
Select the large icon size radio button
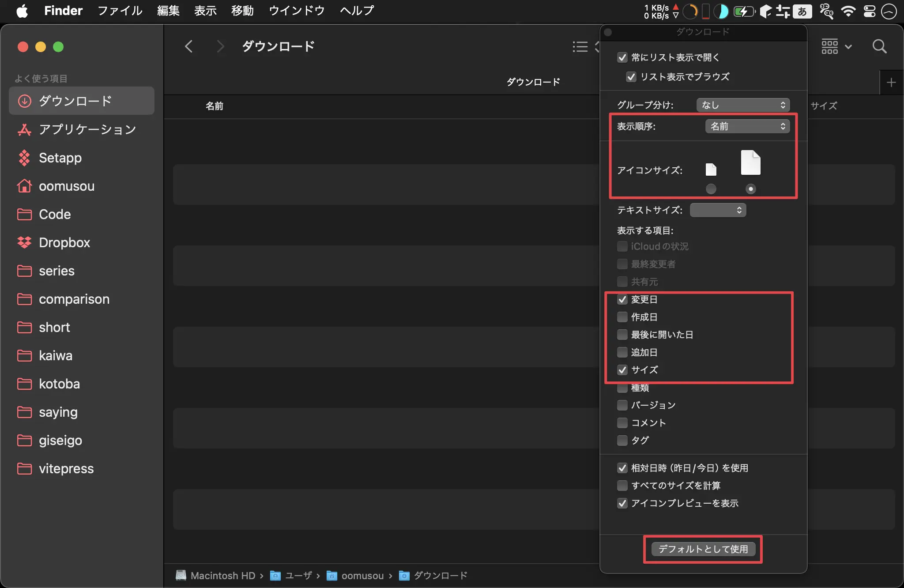pos(751,189)
